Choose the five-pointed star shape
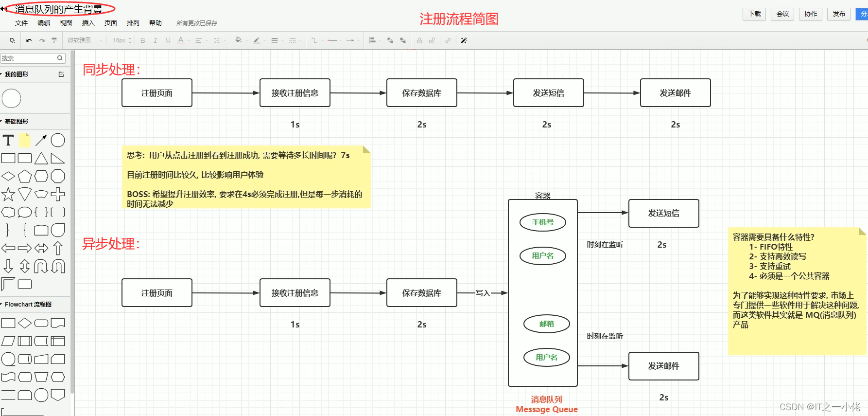868x416 pixels. click(x=8, y=194)
